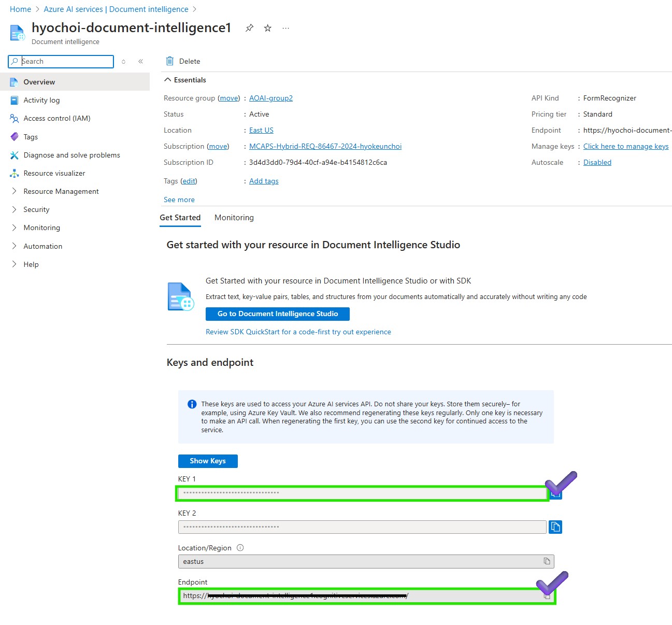The width and height of the screenshot is (672, 625).
Task: Click the Show Keys button
Action: 208,461
